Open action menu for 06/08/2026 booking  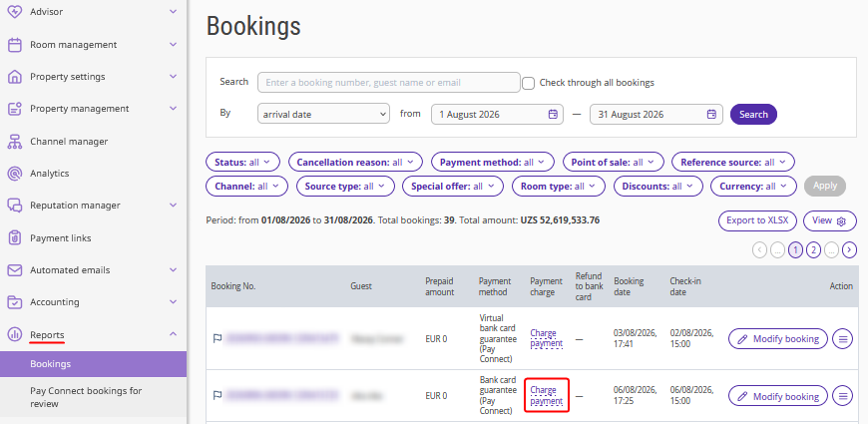pos(842,396)
